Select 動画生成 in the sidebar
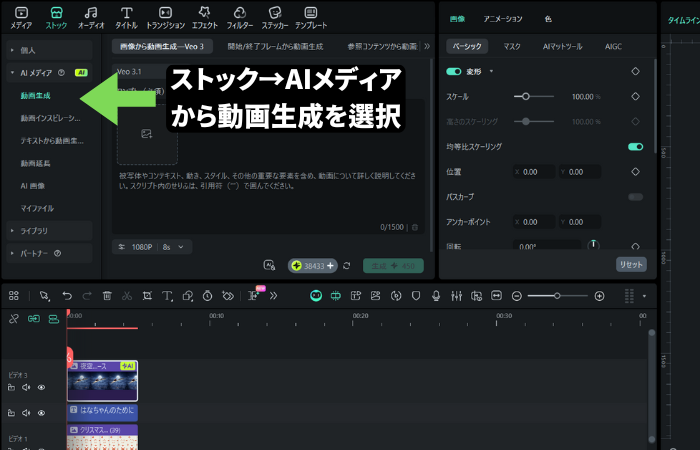This screenshot has height=450, width=700. point(36,96)
